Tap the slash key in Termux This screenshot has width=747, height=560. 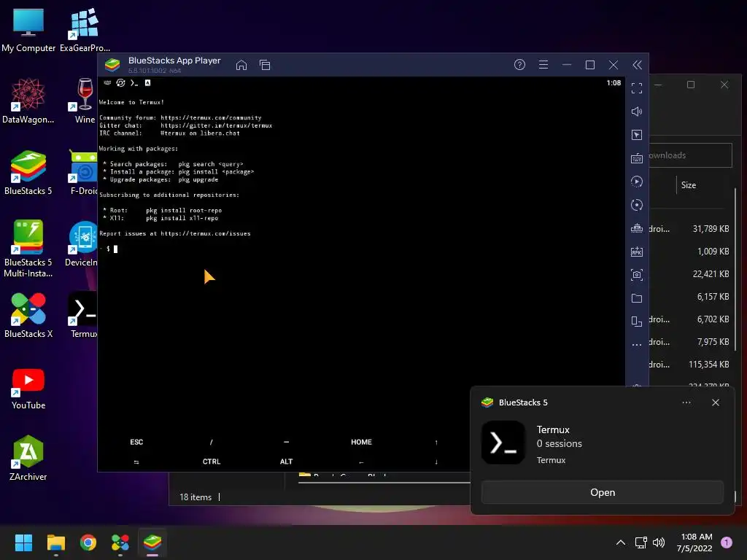tap(212, 442)
